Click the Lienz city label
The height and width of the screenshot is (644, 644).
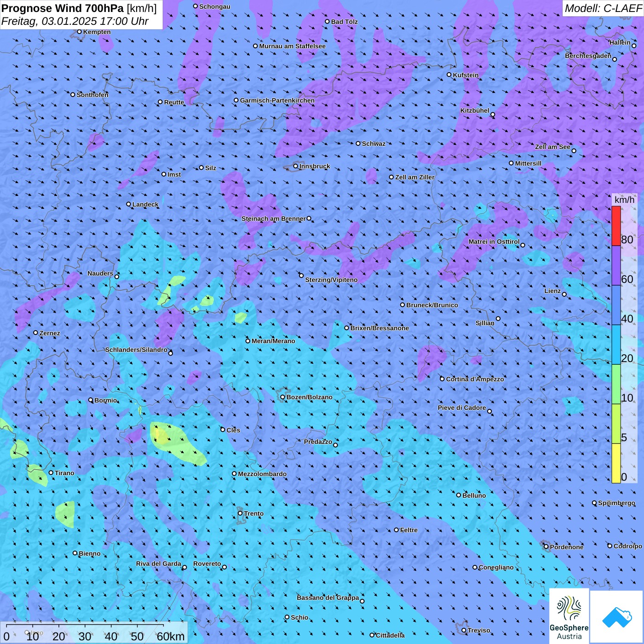[x=552, y=291]
